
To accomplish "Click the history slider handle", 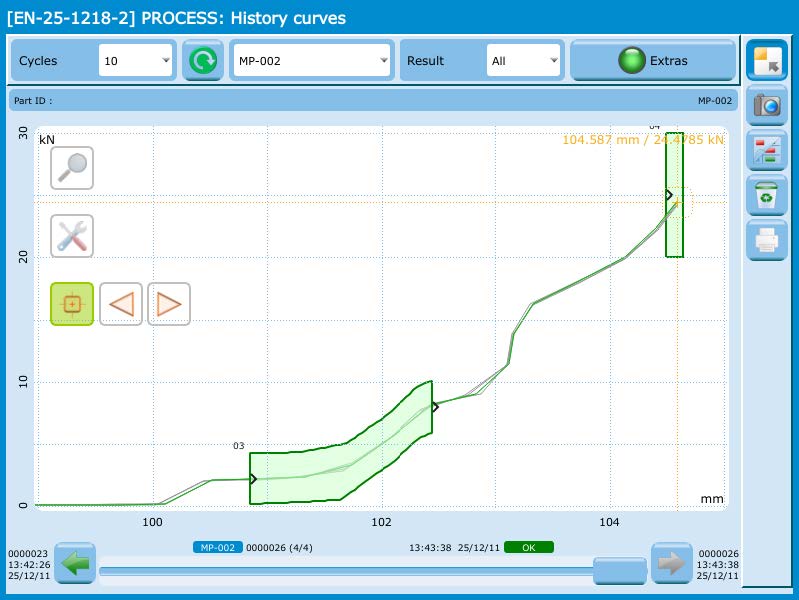I will [x=620, y=571].
